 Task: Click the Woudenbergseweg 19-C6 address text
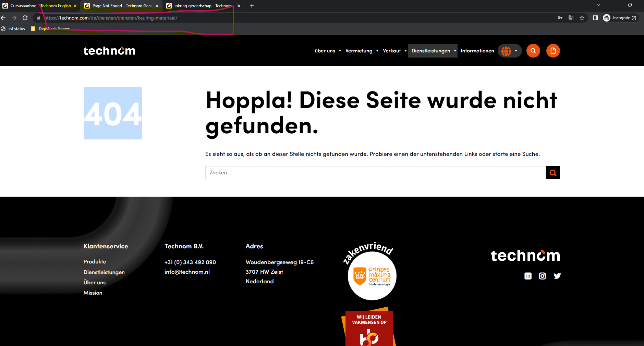coord(280,262)
